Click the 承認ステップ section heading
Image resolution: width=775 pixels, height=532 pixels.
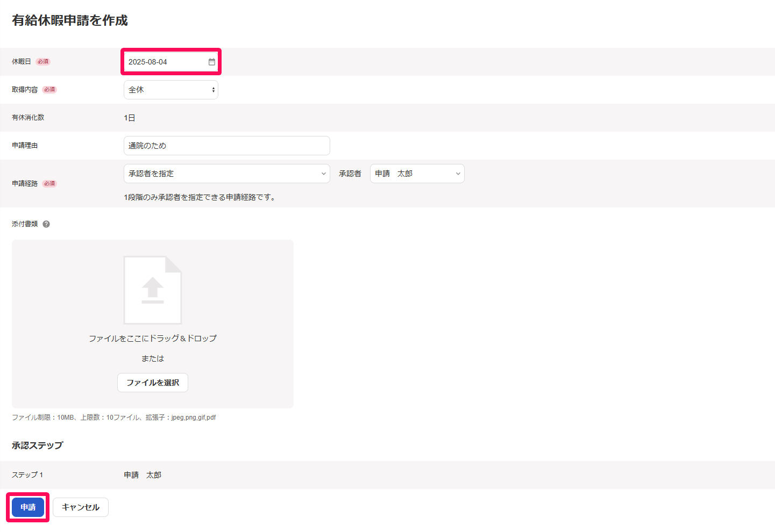pos(38,445)
